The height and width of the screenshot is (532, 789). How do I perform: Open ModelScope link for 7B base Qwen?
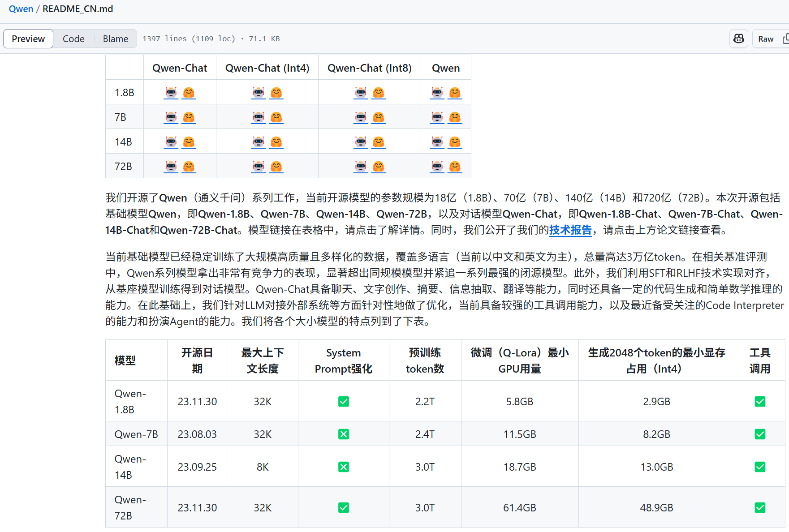(x=437, y=117)
